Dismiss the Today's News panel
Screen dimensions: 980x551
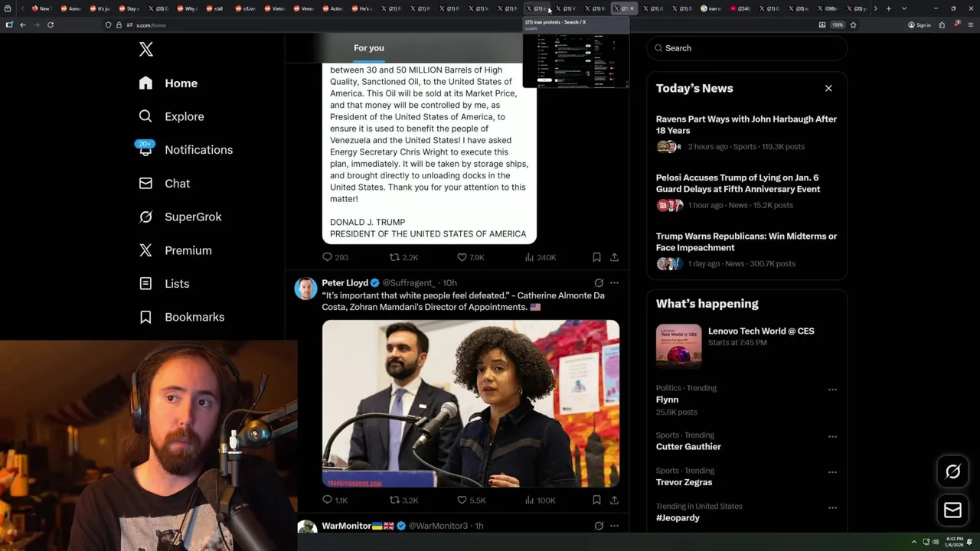coord(828,88)
